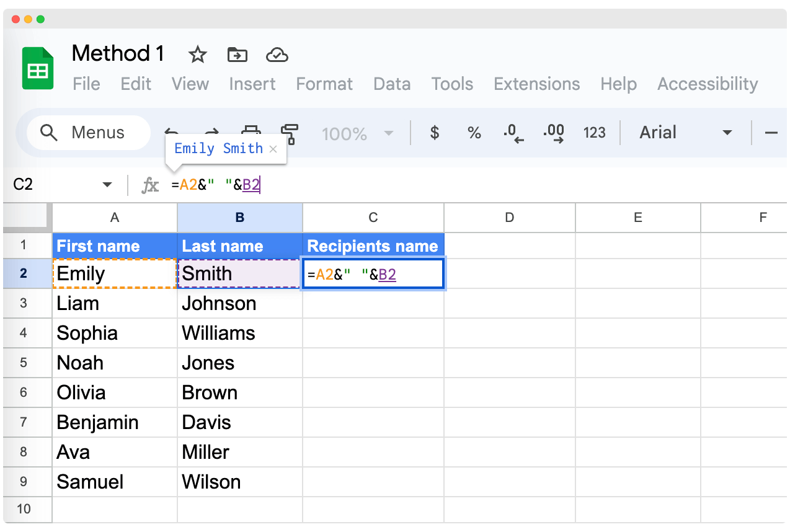
Task: Click the Redo icon
Action: [x=211, y=132]
